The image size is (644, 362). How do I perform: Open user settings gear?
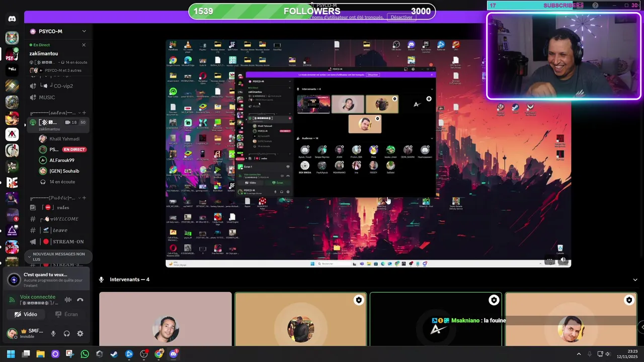pyautogui.click(x=80, y=333)
